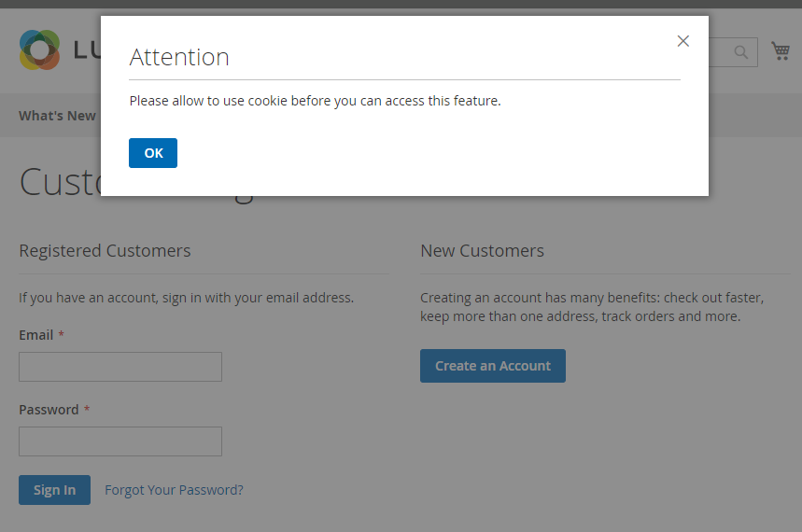
Task: Follow the Forgot Your Password? link
Action: click(x=174, y=490)
